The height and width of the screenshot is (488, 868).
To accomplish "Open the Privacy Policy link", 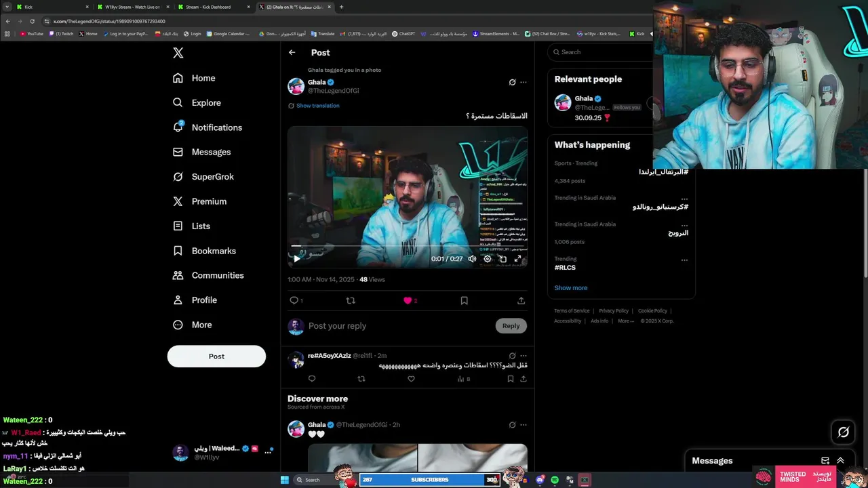I will click(x=614, y=311).
